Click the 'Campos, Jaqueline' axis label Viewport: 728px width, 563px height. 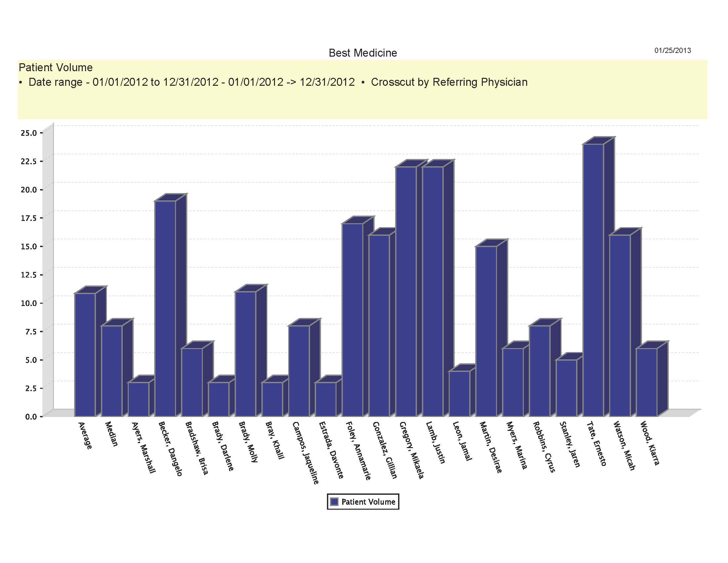coord(306,453)
